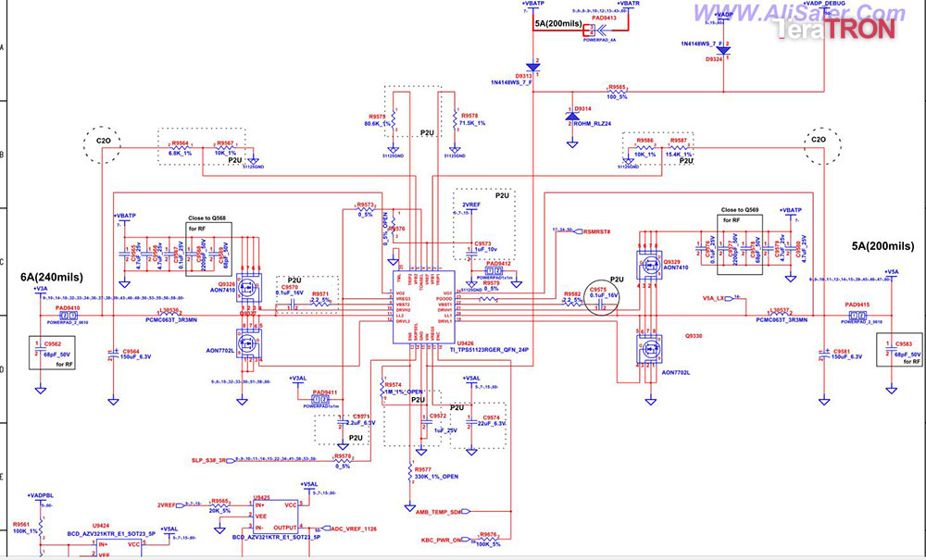Click the "6A(240mils)" current annotation

coord(52,277)
